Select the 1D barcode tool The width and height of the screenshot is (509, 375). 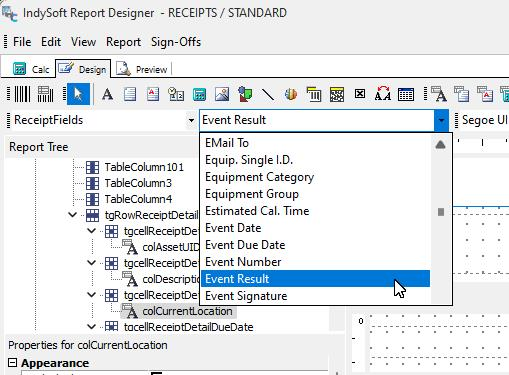(x=22, y=94)
